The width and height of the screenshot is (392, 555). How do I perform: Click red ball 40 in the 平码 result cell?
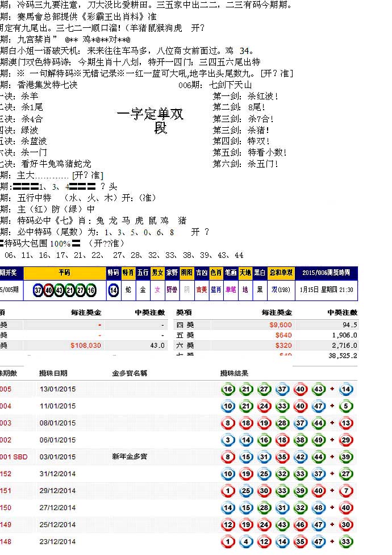click(48, 290)
